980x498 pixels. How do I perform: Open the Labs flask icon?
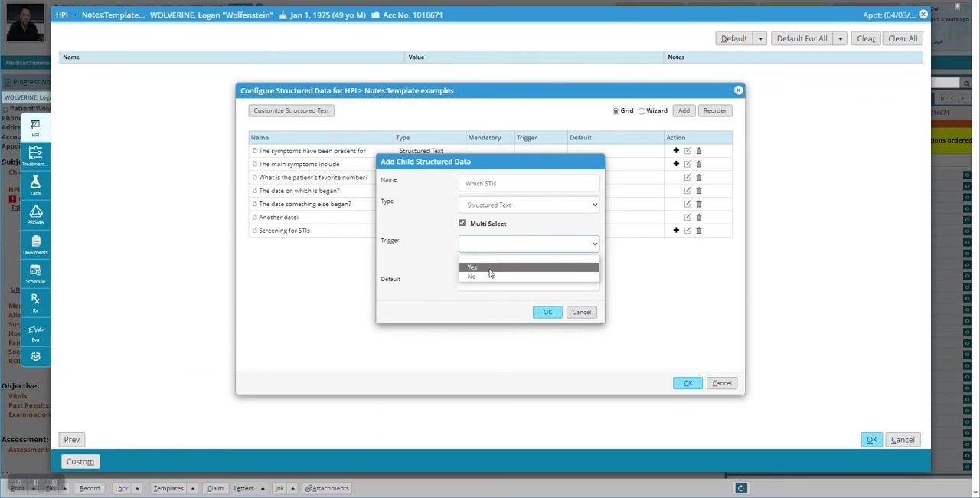pyautogui.click(x=35, y=185)
